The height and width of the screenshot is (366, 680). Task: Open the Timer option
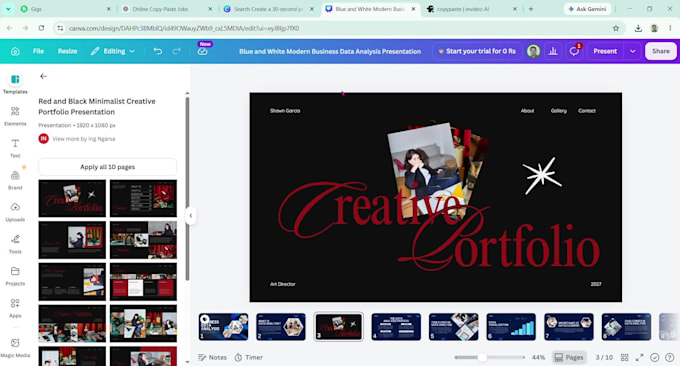(249, 357)
